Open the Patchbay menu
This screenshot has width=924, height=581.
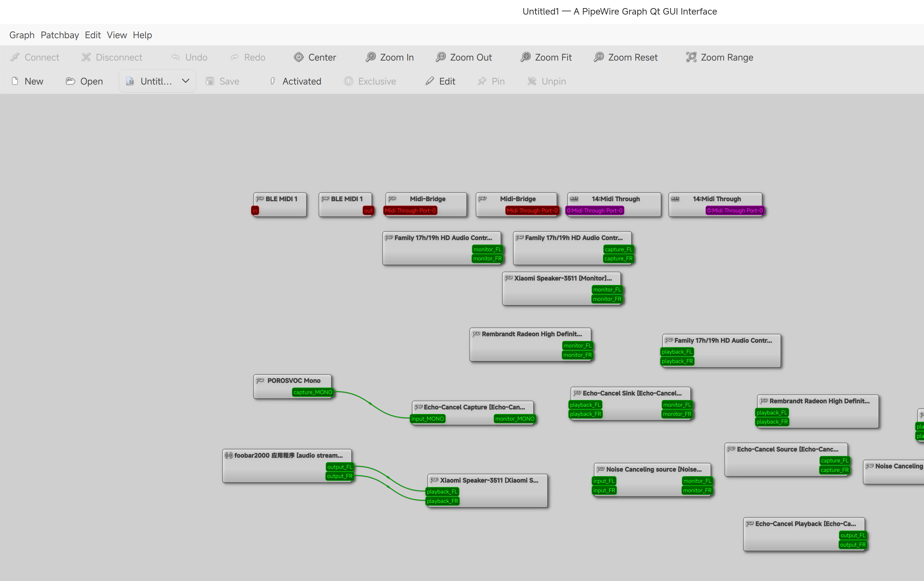point(60,35)
